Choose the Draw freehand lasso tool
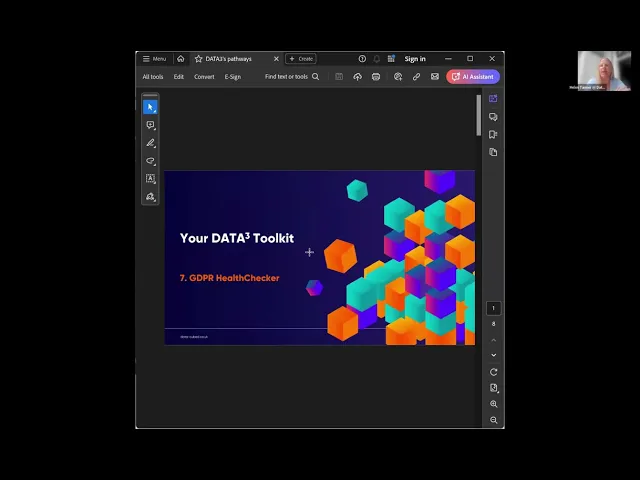The image size is (640, 480). (x=150, y=161)
